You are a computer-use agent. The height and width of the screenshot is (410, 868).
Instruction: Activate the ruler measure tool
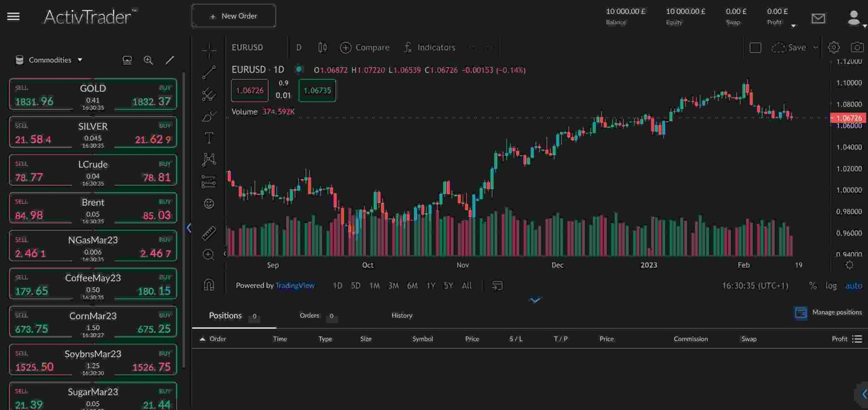click(x=209, y=232)
